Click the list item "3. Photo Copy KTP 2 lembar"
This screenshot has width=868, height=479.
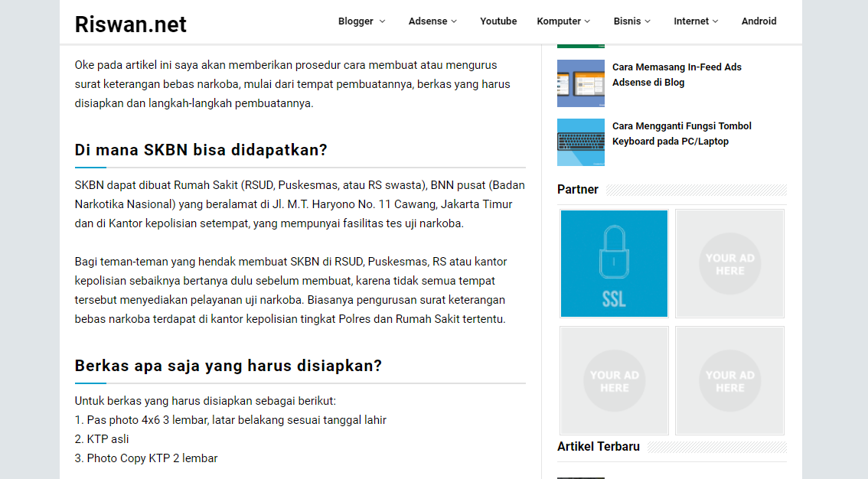point(146,458)
